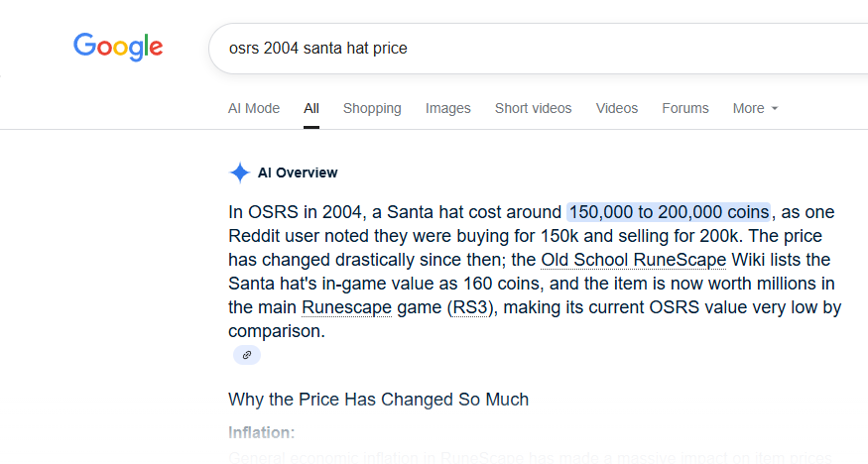Click the faded General economic inflation line
The height and width of the screenshot is (464, 868).
pos(530,457)
